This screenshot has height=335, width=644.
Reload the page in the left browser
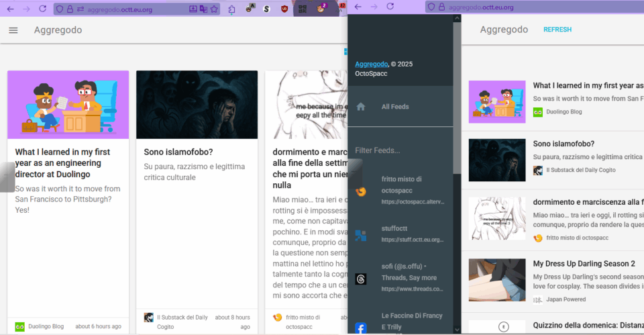[x=43, y=9]
